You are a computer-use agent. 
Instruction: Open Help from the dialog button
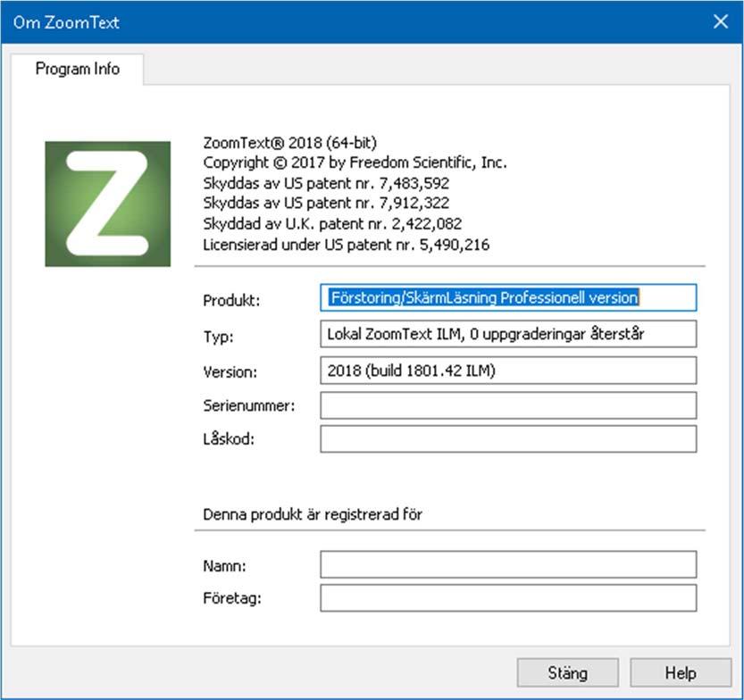(x=681, y=672)
